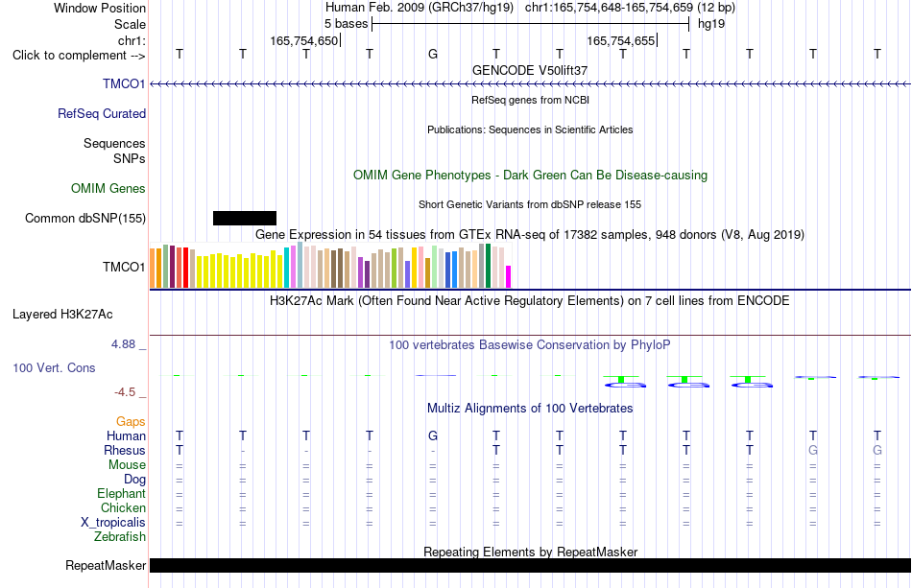Click the PhyloP Basewise Conservation title
912x588 pixels.
pos(530,344)
